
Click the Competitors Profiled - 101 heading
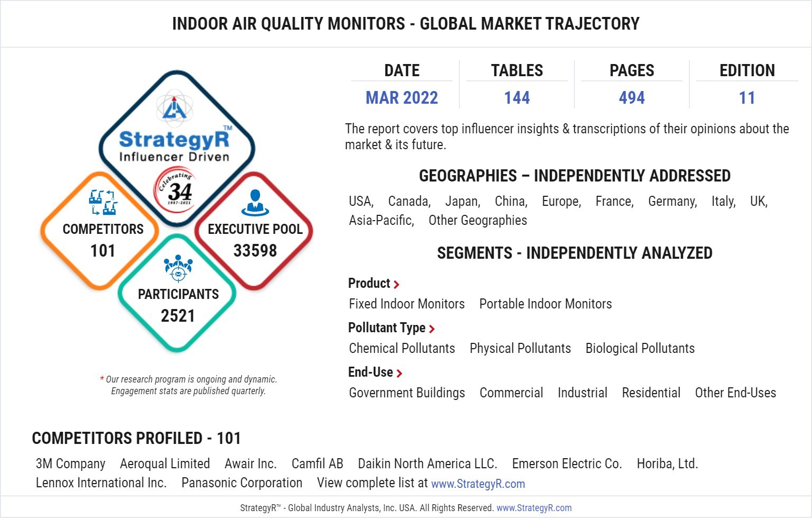coord(136,439)
